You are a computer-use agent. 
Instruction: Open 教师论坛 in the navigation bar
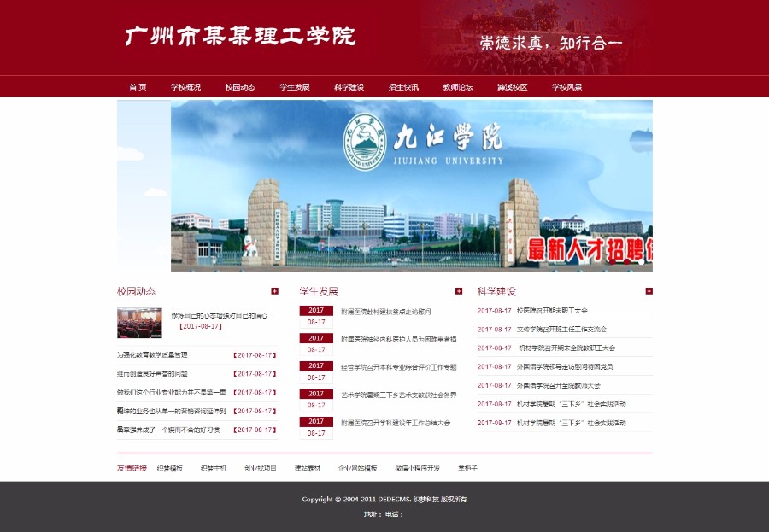458,87
